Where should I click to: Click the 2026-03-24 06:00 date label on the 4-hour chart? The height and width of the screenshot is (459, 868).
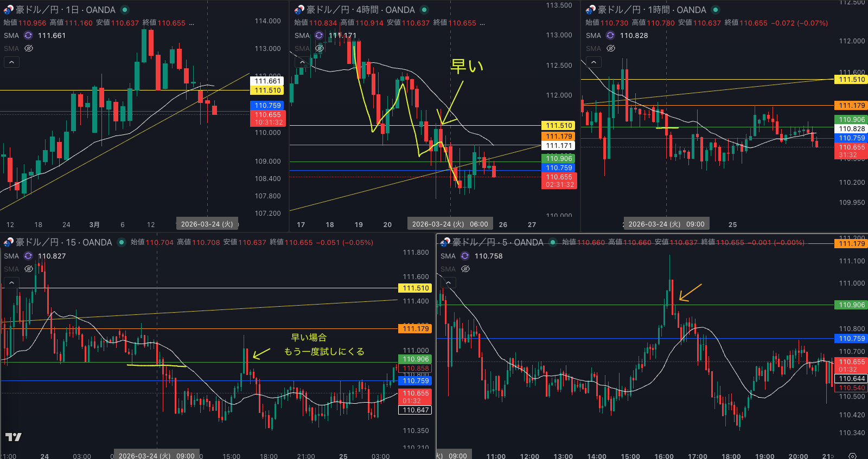tap(450, 224)
